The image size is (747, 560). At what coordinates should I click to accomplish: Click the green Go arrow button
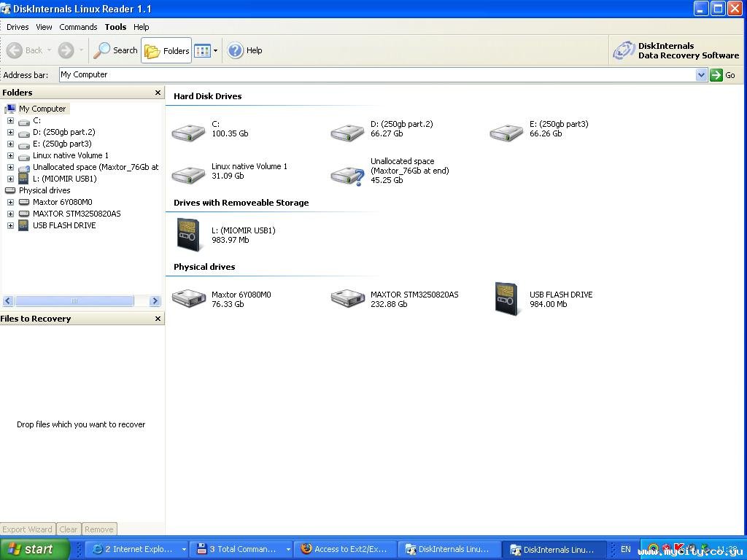pos(716,75)
